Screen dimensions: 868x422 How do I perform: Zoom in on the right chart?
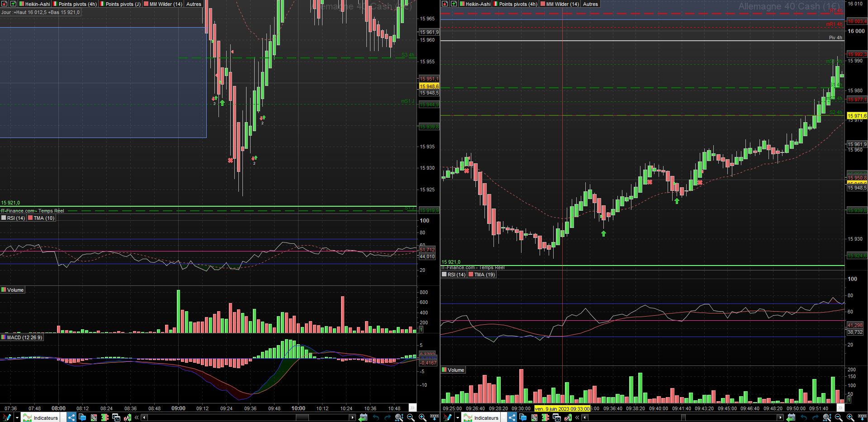pyautogui.click(x=850, y=417)
